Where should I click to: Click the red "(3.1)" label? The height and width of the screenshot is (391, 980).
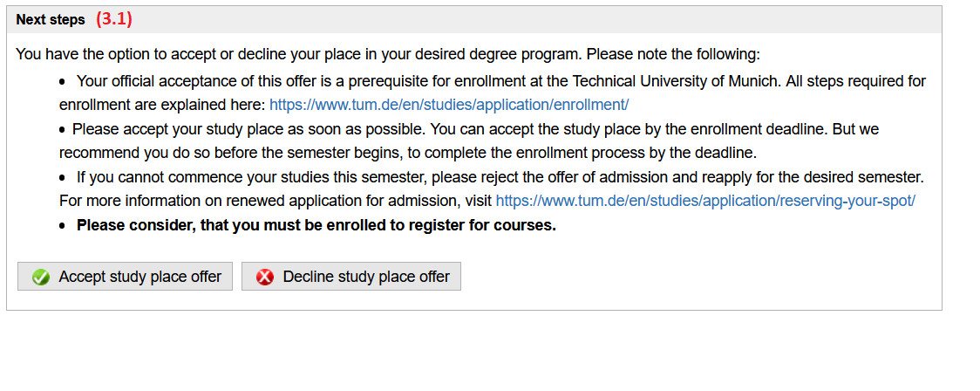[x=113, y=19]
